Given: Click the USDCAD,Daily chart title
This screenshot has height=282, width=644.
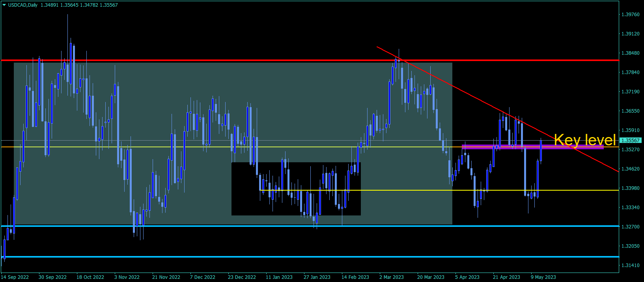Looking at the screenshot, I should [22, 5].
